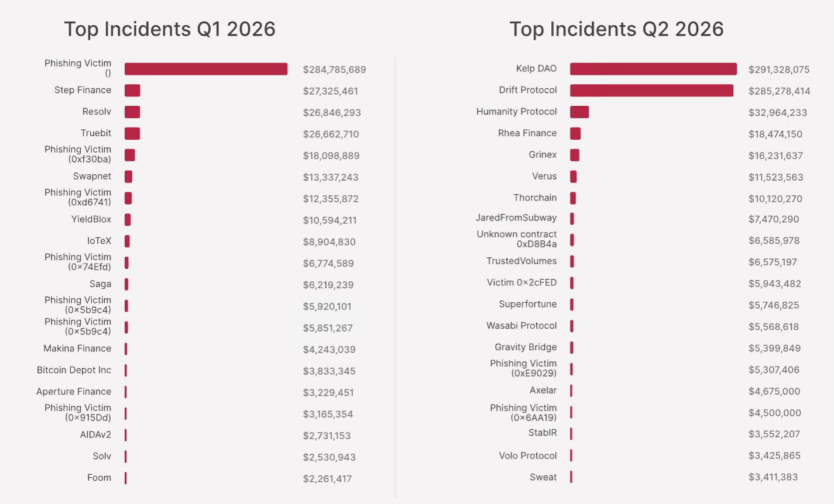Click the "StabIR" label
The width and height of the screenshot is (834, 504).
click(543, 433)
